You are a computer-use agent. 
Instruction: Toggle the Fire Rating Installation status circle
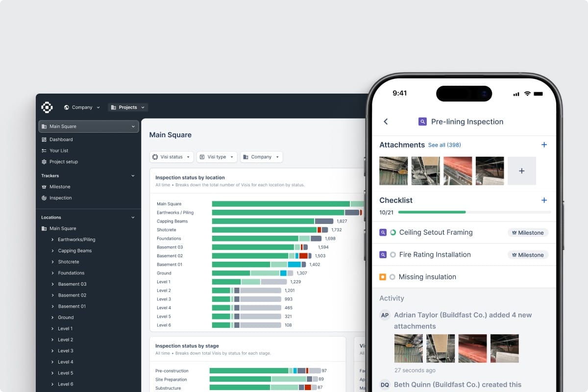coord(392,255)
